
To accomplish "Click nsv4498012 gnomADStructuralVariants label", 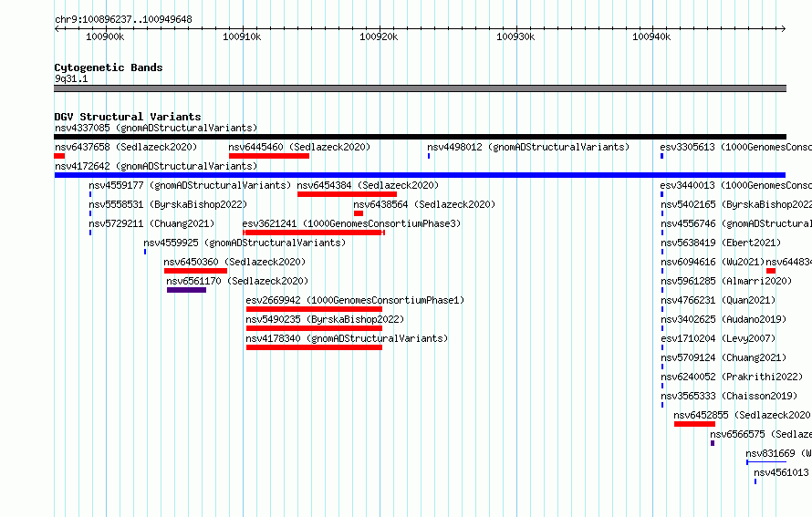I will click(528, 147).
